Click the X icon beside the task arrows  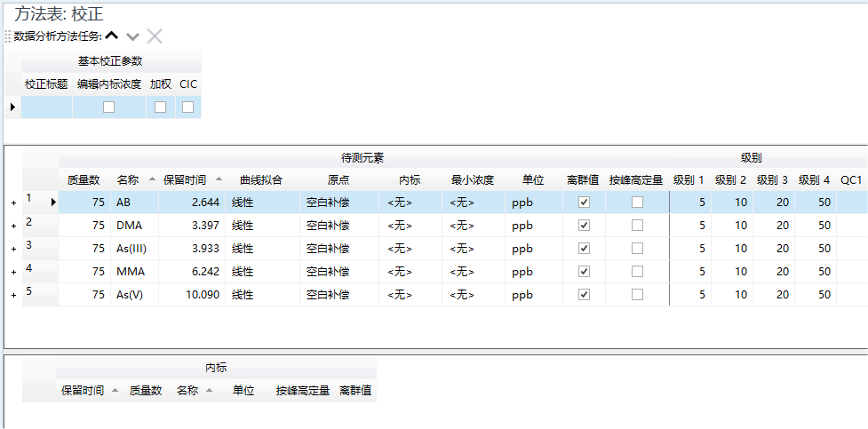coord(155,36)
